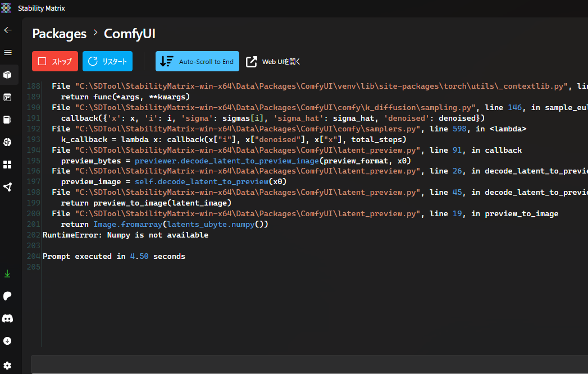Open the Downloads circle-arrow icon

pyautogui.click(x=8, y=341)
